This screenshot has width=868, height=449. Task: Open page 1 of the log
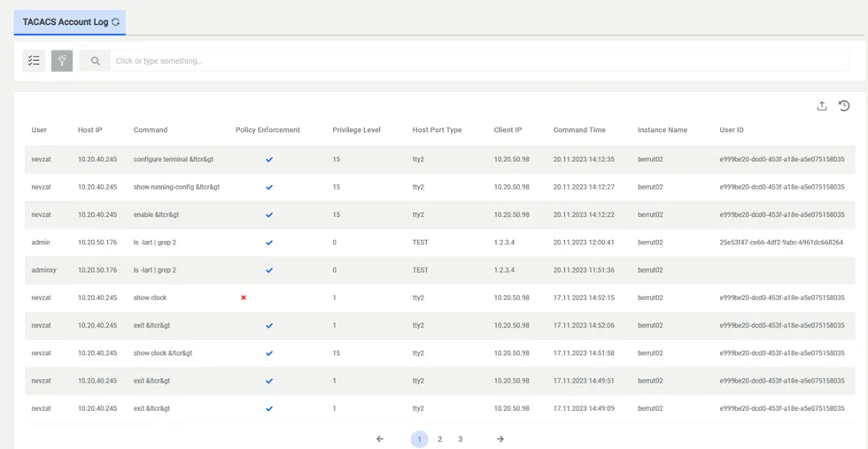pos(420,439)
